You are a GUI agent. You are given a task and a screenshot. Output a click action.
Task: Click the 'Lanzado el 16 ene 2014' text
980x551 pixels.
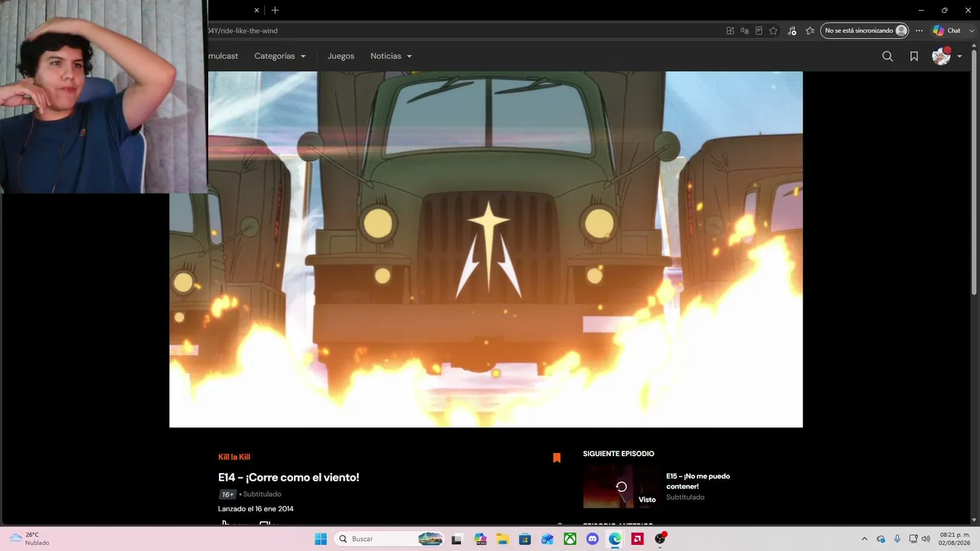coord(256,509)
